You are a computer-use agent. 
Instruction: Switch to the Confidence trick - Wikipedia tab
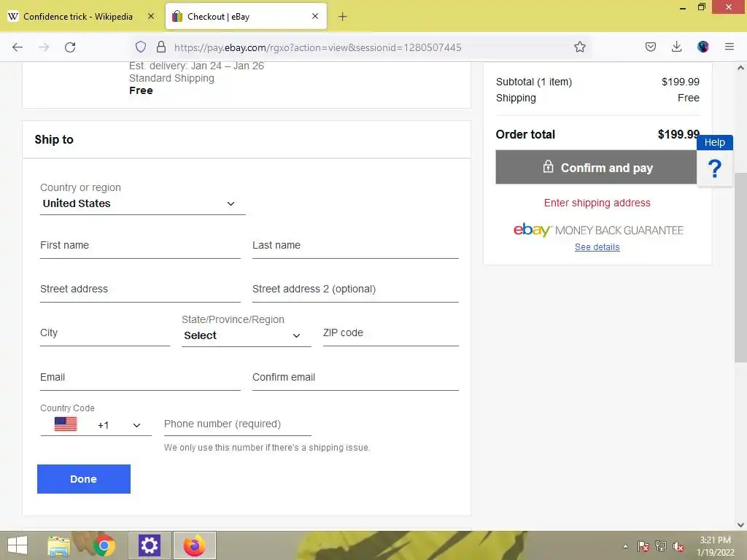(78, 17)
